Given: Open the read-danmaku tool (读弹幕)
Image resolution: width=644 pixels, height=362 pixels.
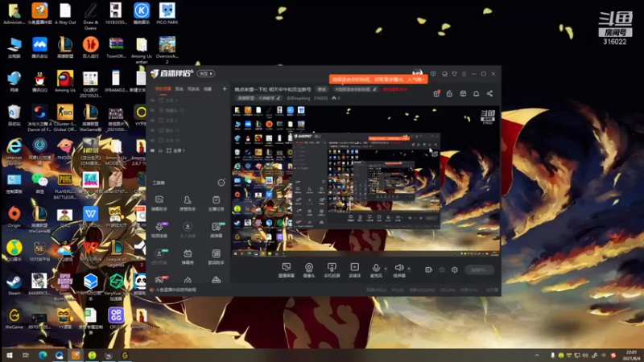Looking at the screenshot, I should (216, 230).
